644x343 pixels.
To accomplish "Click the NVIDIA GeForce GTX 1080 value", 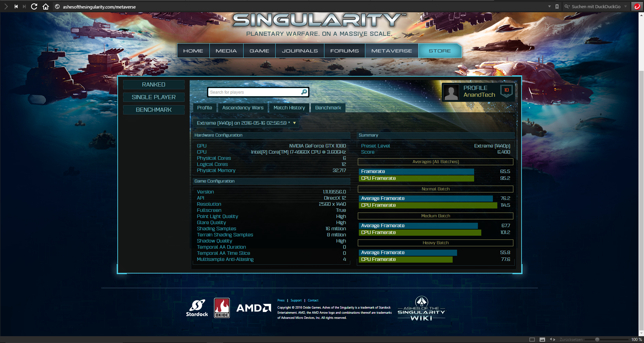I will coord(318,146).
